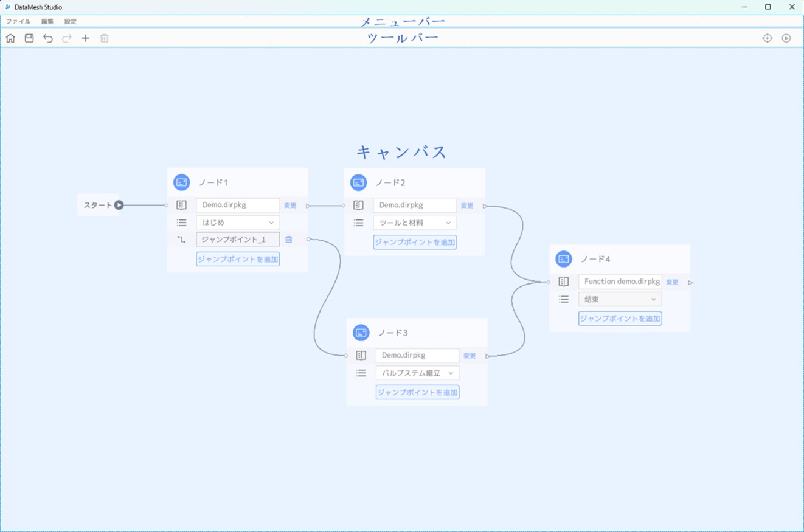Undo with the toolbar undo arrow

48,38
